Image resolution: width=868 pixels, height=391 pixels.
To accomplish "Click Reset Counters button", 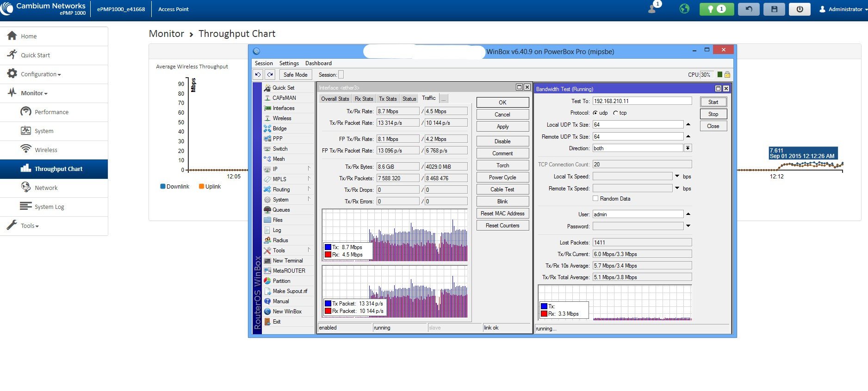I will 502,226.
